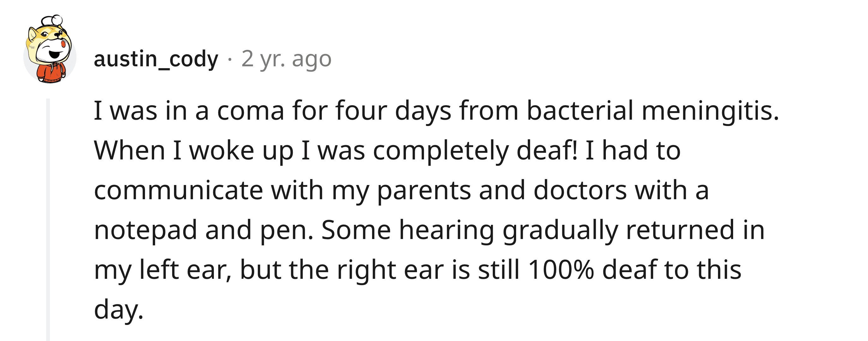Click the austin_cody username link
Screen dimensions: 868x341
pyautogui.click(x=156, y=59)
